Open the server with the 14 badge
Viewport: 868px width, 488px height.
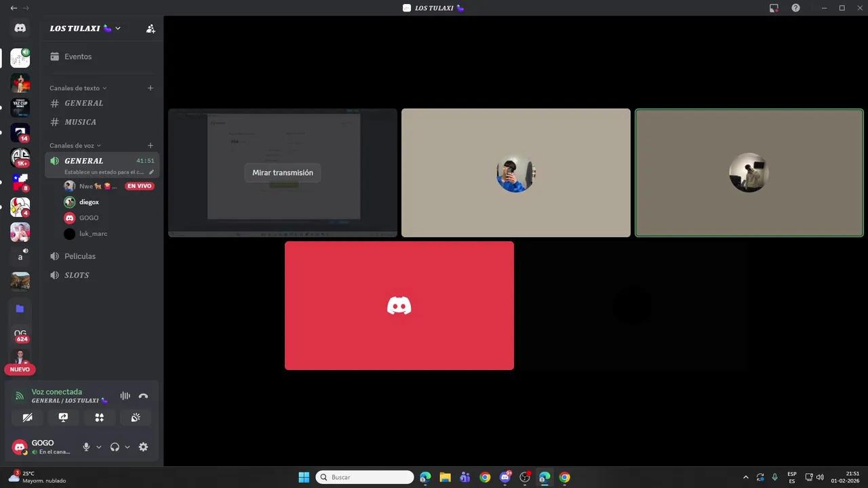click(20, 132)
